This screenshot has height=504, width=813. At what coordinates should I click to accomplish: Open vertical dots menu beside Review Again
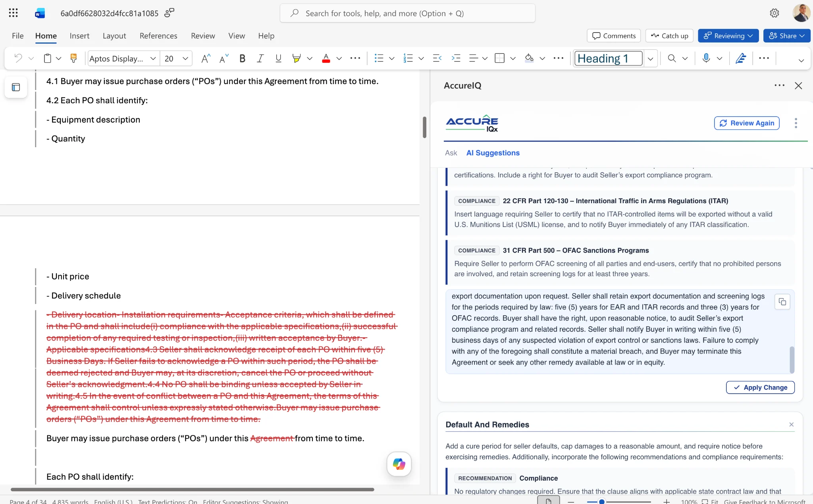(796, 123)
